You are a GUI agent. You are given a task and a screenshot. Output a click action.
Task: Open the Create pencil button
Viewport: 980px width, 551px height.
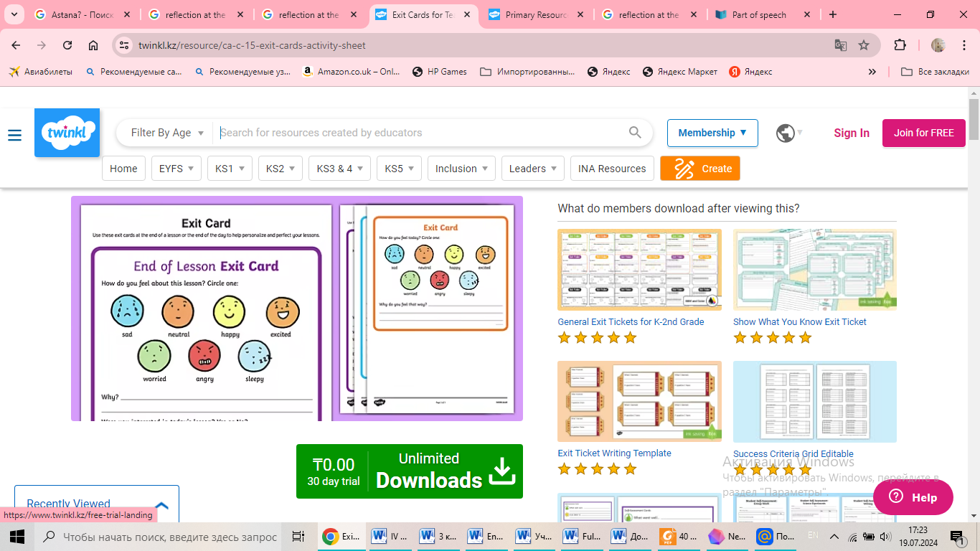tap(700, 169)
